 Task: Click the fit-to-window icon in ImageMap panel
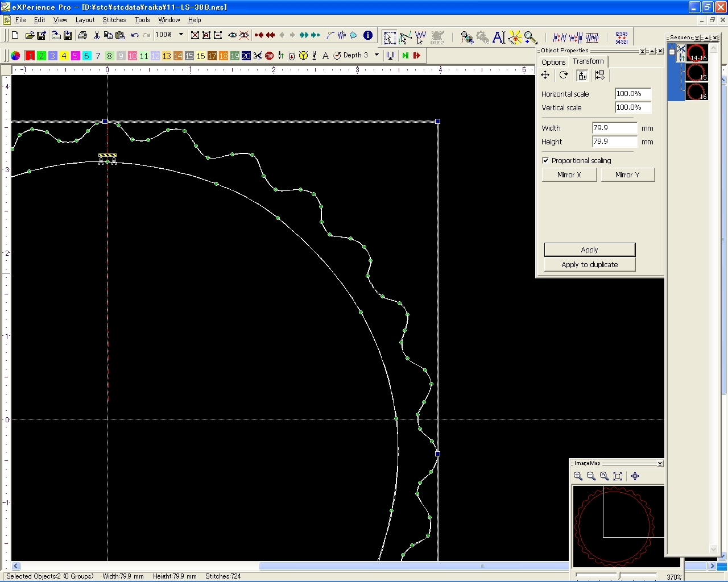618,476
